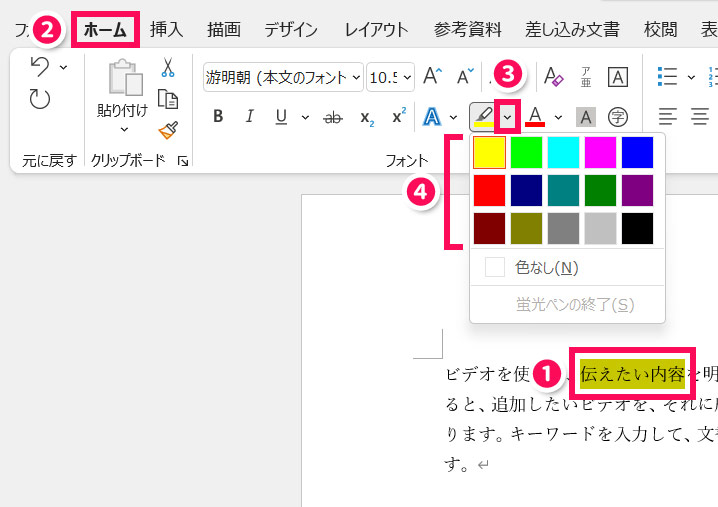
Task: Expand the Text Effects dropdown arrow
Action: (453, 118)
